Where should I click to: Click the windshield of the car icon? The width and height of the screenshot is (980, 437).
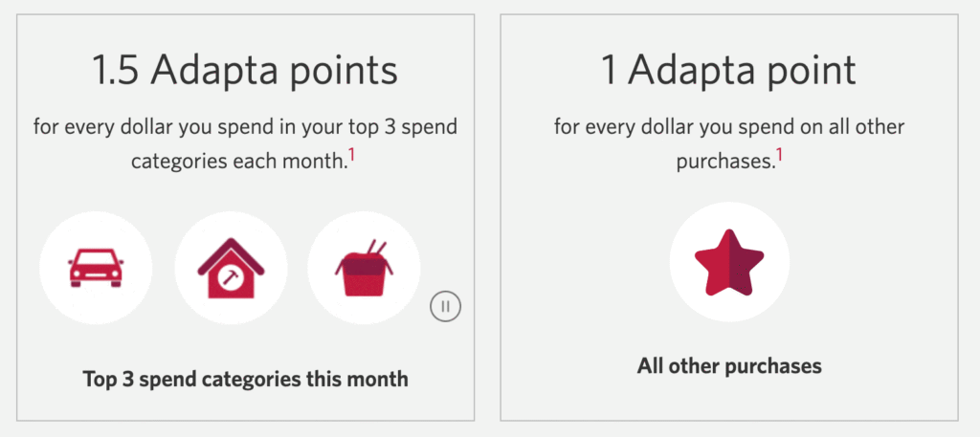tap(96, 260)
